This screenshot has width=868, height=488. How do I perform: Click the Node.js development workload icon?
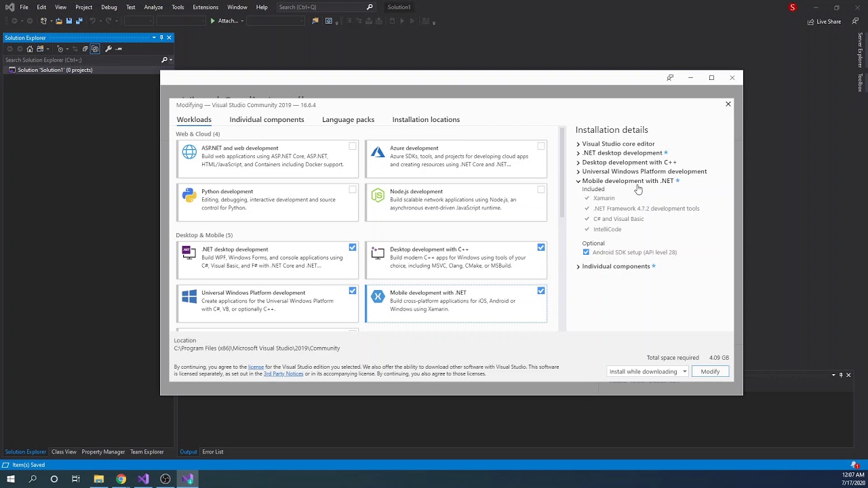[x=378, y=195]
